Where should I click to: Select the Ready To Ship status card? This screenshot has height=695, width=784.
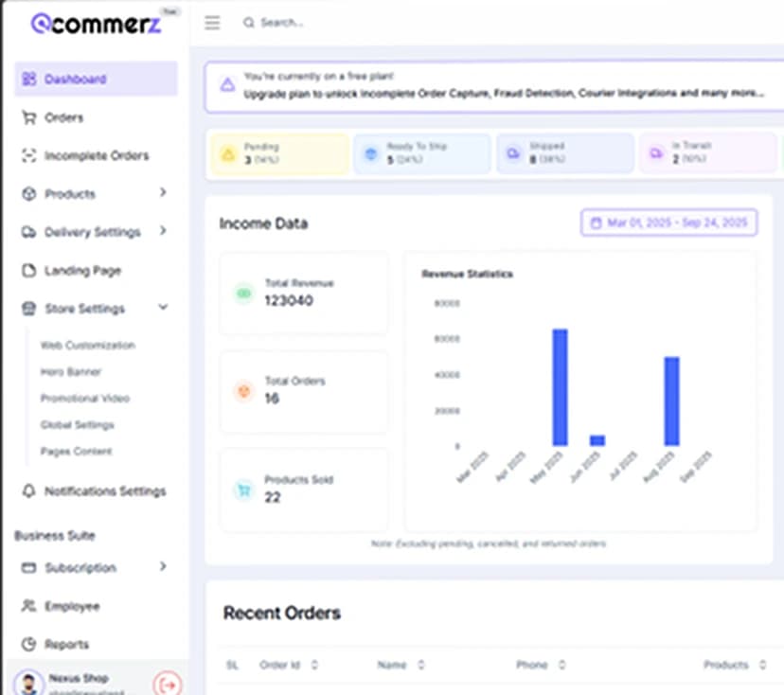click(422, 153)
